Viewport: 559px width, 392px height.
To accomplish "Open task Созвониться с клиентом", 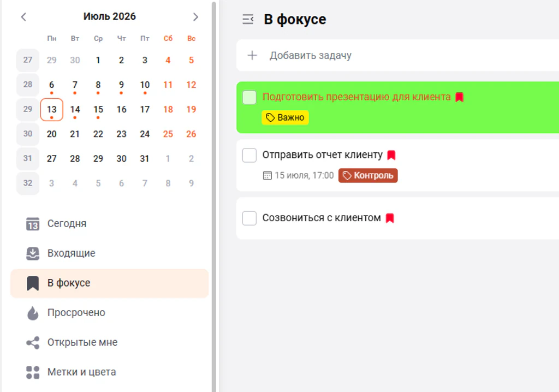I will 322,218.
